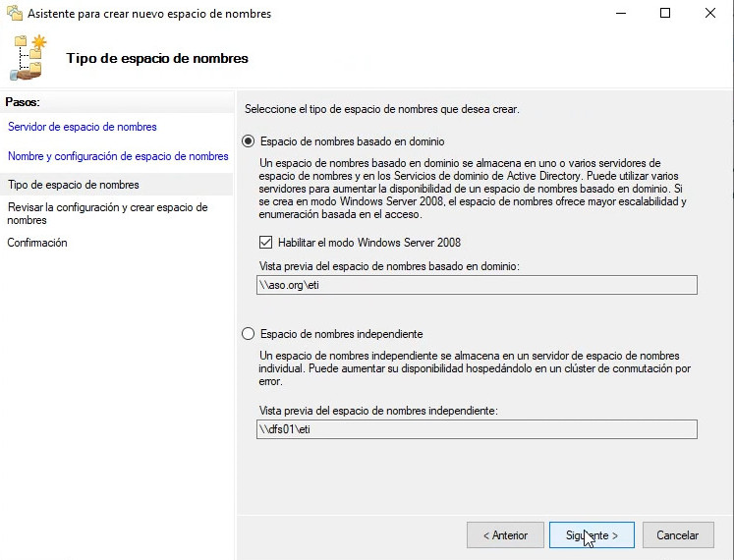Open the Nombre y configuración de espacio de nombres step
The image size is (734, 560).
(118, 156)
